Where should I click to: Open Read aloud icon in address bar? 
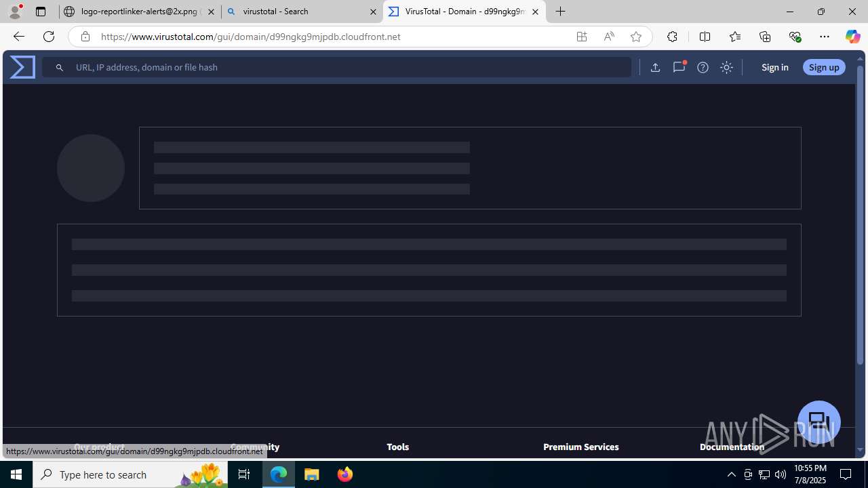click(609, 37)
